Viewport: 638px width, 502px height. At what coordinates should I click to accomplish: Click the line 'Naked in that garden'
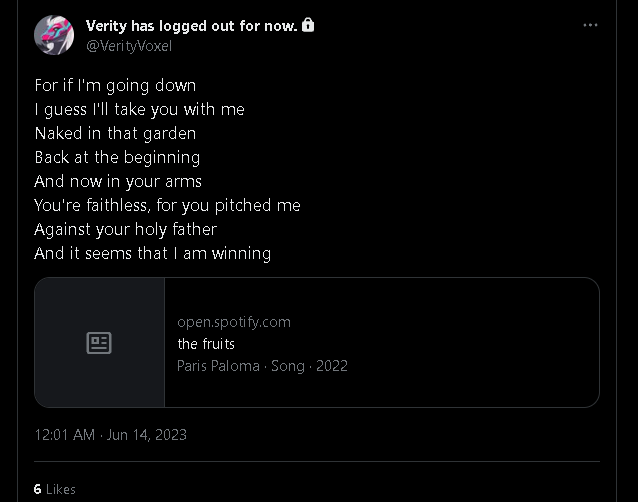click(115, 133)
